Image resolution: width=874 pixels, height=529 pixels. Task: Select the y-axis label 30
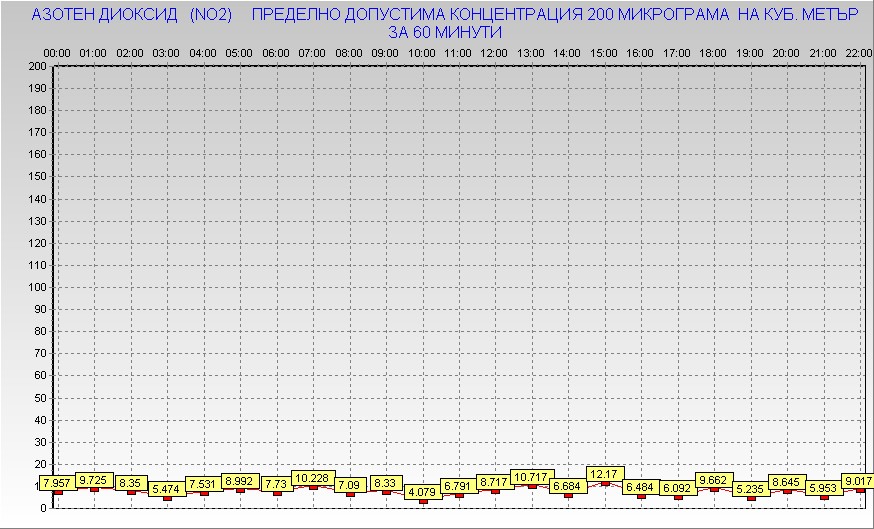click(x=40, y=442)
